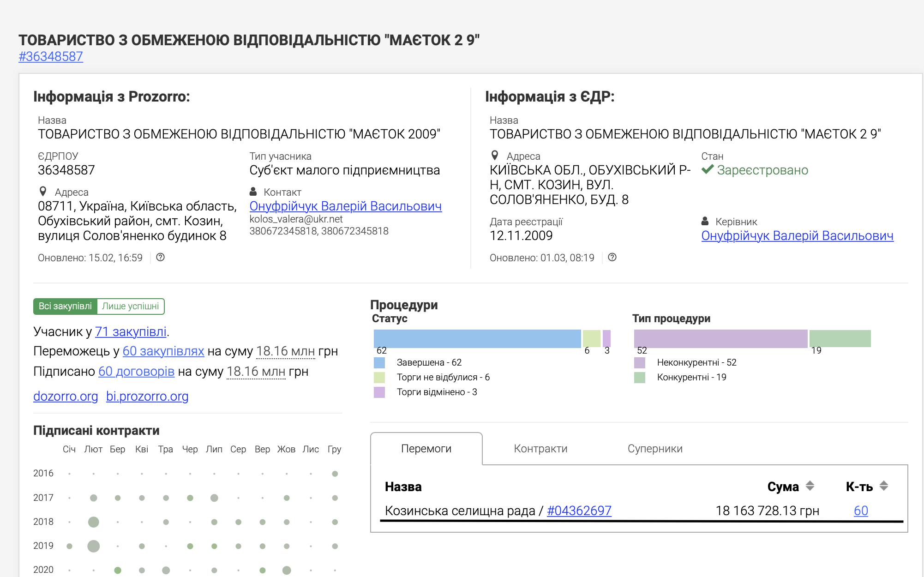Select the Перемоги tab

coord(426,449)
